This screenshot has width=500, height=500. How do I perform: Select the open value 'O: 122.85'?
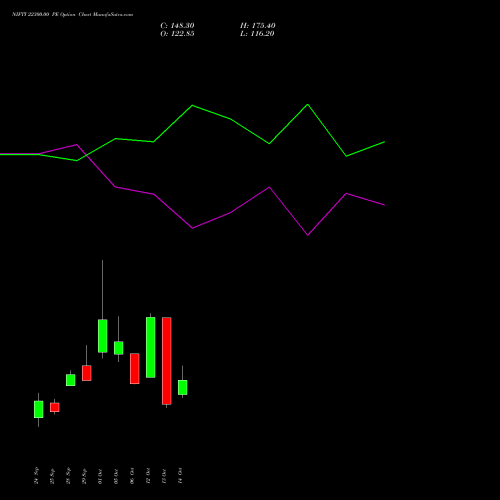tap(177, 34)
